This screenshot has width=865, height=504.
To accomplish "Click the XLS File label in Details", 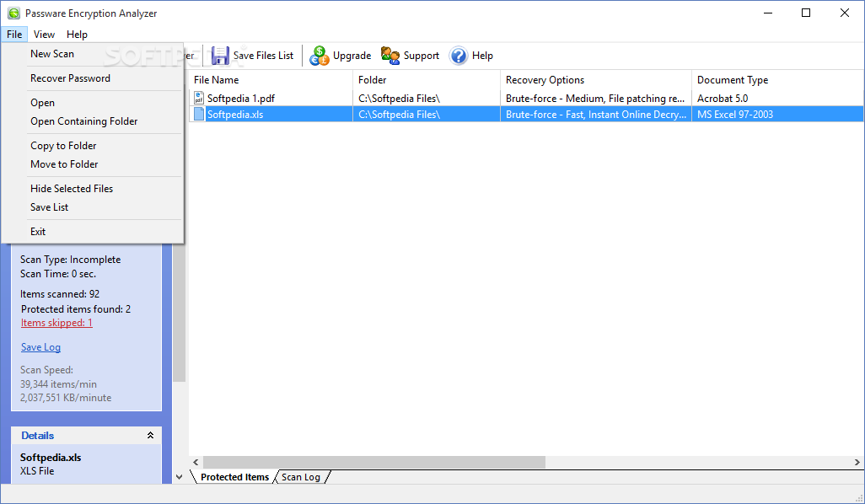I will pos(37,471).
